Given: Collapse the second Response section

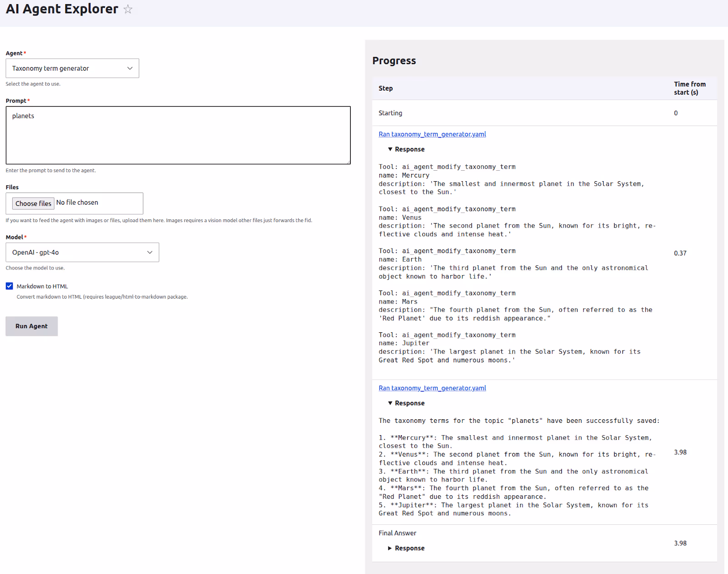Looking at the screenshot, I should point(406,403).
